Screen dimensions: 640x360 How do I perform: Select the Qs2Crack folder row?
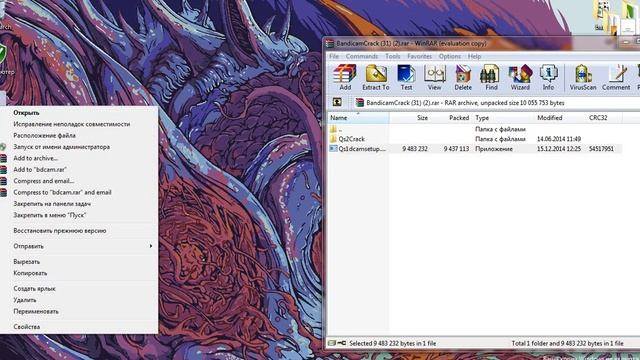(x=475, y=139)
